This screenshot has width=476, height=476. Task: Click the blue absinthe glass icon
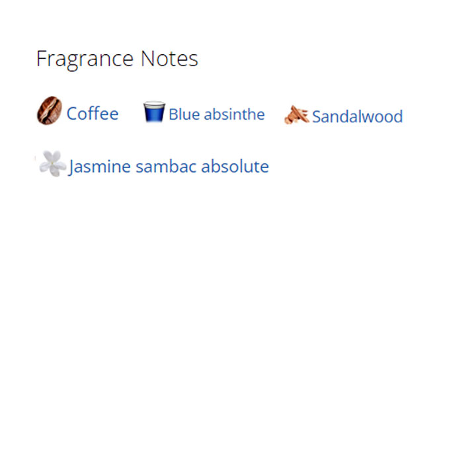click(153, 112)
